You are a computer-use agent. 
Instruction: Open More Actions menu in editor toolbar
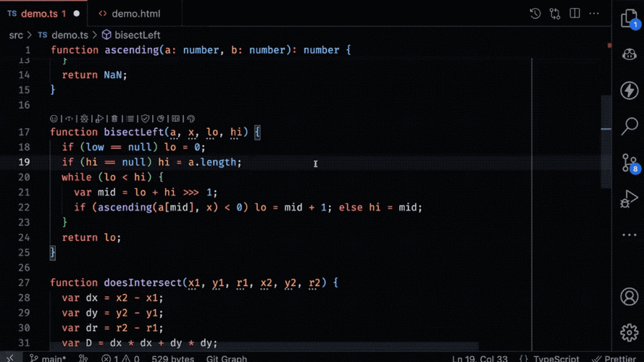(594, 14)
